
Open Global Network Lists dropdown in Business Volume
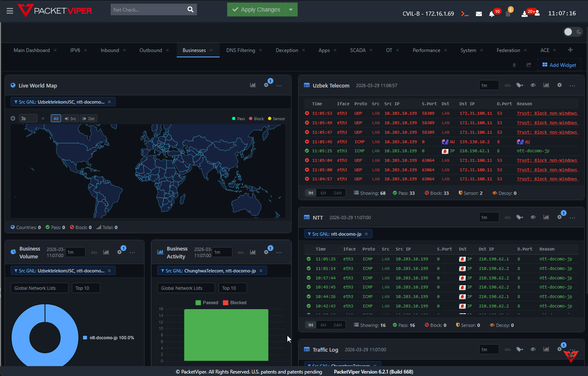[x=39, y=288]
